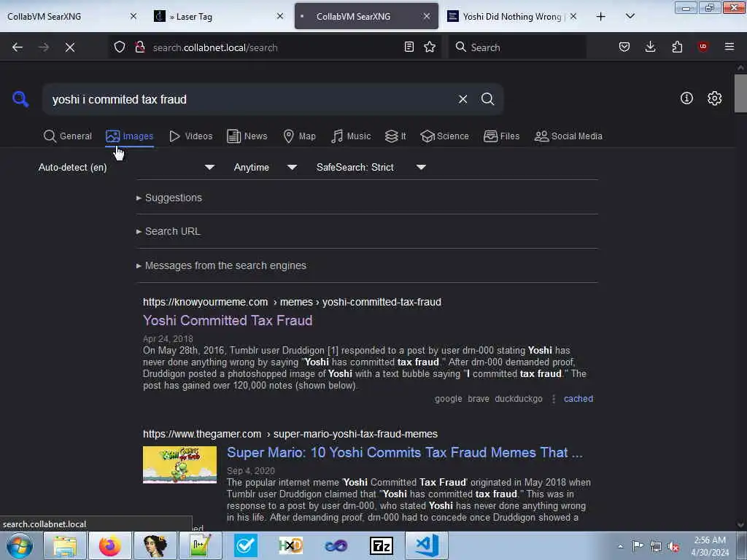Open the extensions puzzle icon
This screenshot has height=560, width=747.
[677, 47]
